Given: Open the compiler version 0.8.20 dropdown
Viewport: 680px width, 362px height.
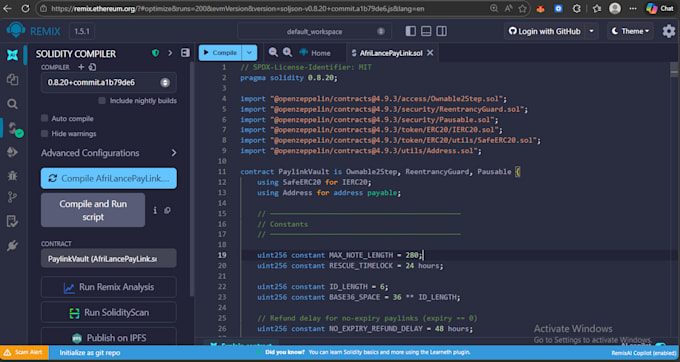Looking at the screenshot, I should 108,82.
